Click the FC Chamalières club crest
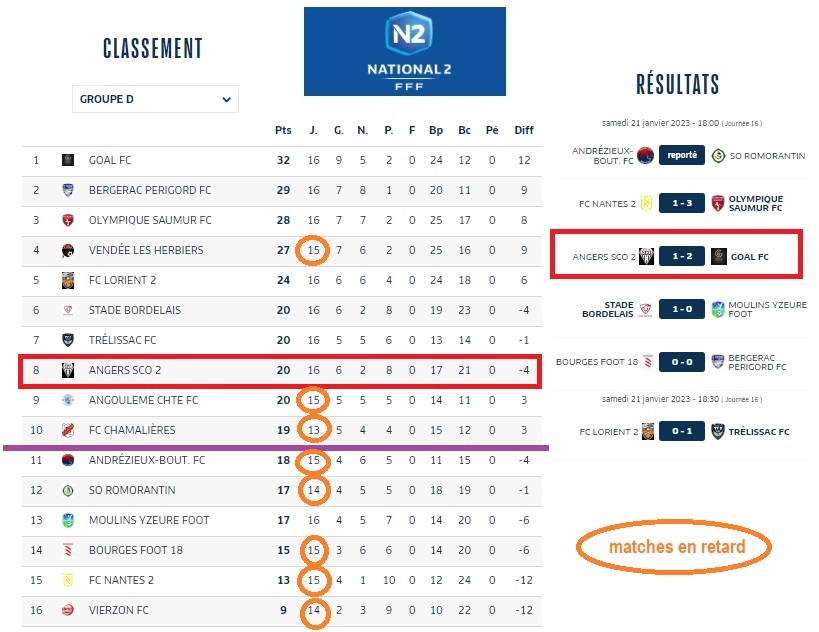The height and width of the screenshot is (632, 819). pyautogui.click(x=68, y=430)
